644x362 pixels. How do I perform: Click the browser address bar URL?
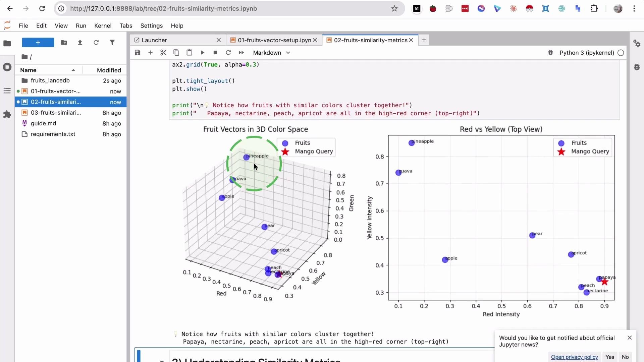pyautogui.click(x=163, y=9)
